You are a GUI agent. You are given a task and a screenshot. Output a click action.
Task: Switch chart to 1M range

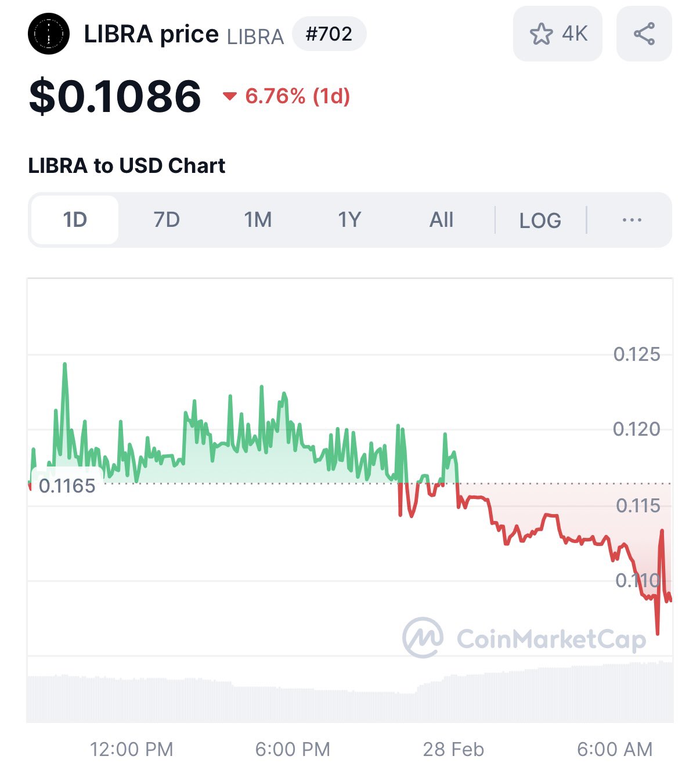tap(258, 220)
